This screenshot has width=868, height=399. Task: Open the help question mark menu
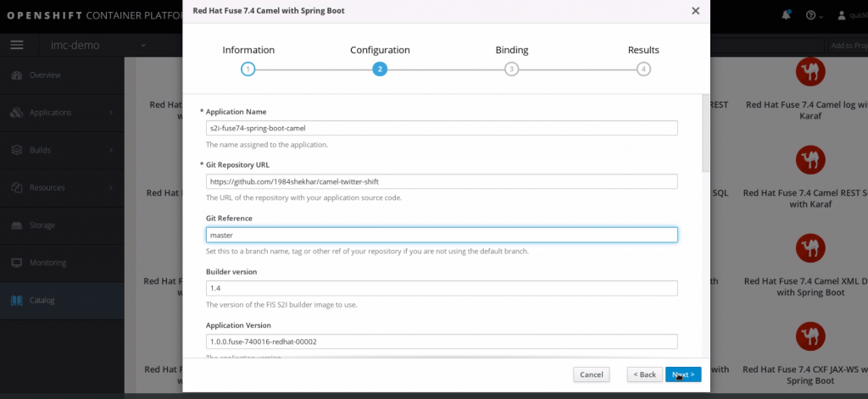point(811,15)
